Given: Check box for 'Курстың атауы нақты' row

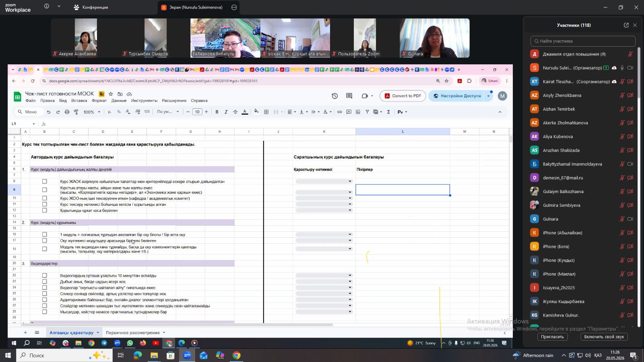Looking at the screenshot, I should coord(44,190).
